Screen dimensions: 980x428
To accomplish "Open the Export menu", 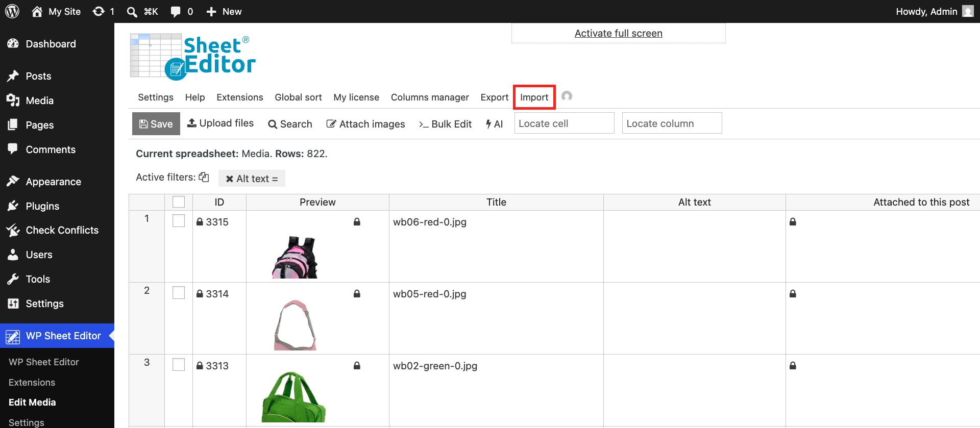I will 494,97.
